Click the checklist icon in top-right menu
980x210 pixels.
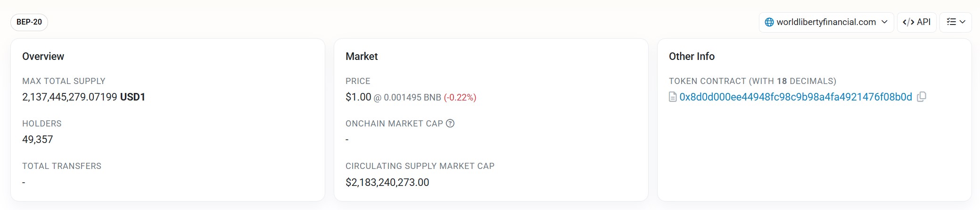pyautogui.click(x=951, y=22)
